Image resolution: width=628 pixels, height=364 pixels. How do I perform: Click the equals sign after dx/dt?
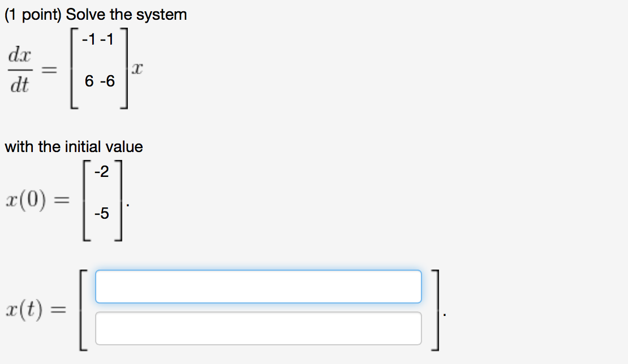(49, 70)
